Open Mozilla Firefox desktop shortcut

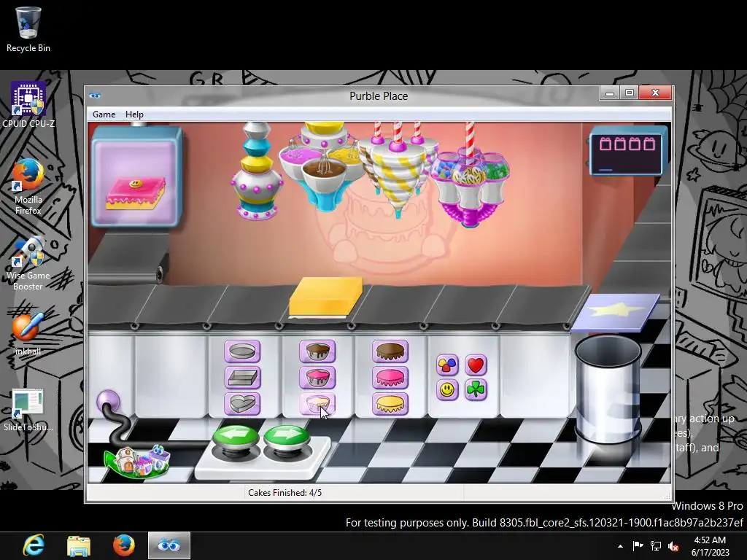28,187
